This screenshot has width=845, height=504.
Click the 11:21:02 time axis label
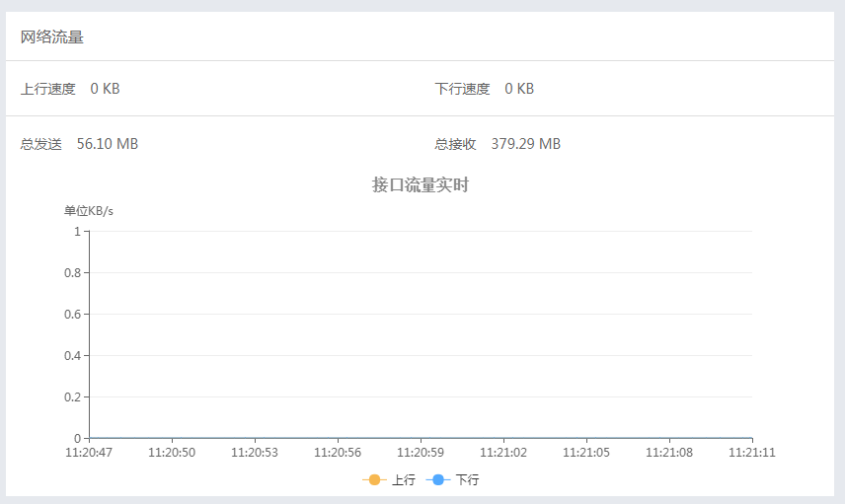pyautogui.click(x=503, y=453)
